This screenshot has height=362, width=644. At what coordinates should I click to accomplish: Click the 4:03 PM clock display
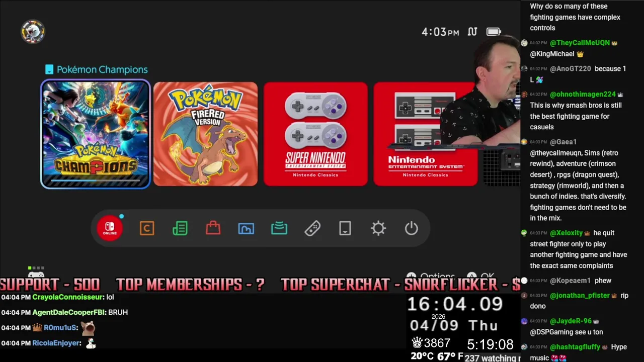click(x=440, y=32)
